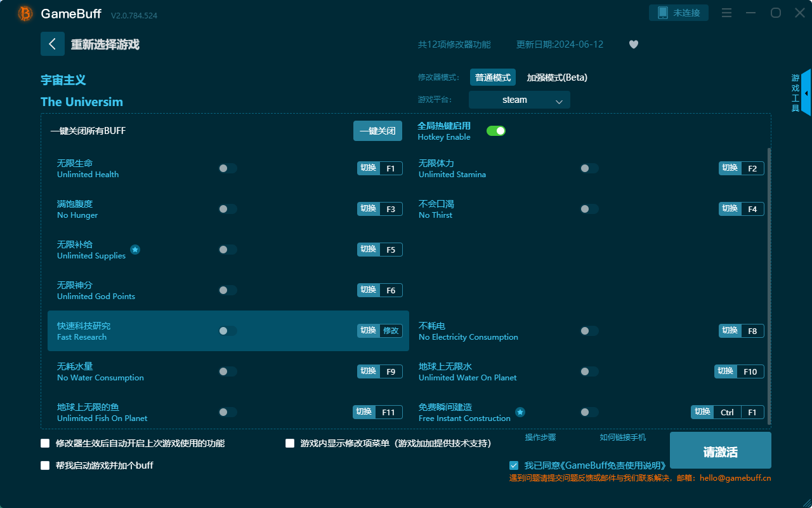Click the GameBuff logo icon

[25, 13]
